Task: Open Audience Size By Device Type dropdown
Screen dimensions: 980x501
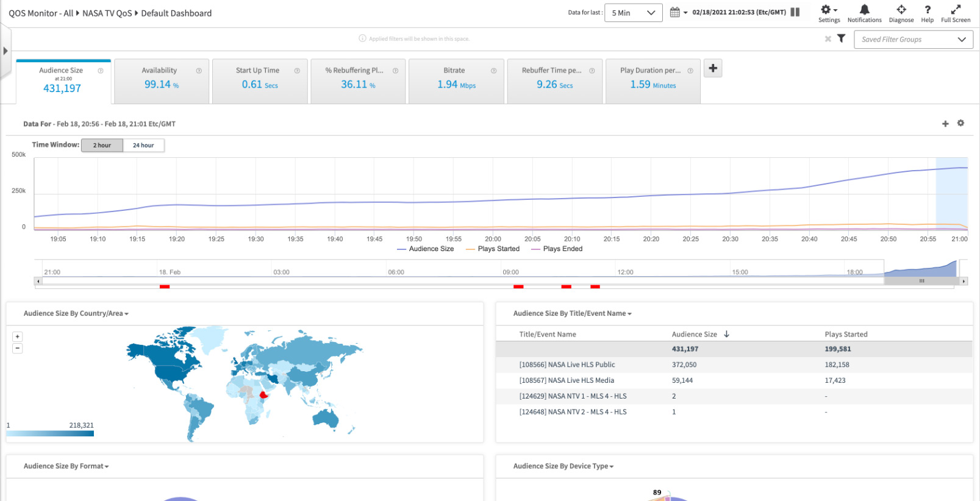Action: [563, 466]
